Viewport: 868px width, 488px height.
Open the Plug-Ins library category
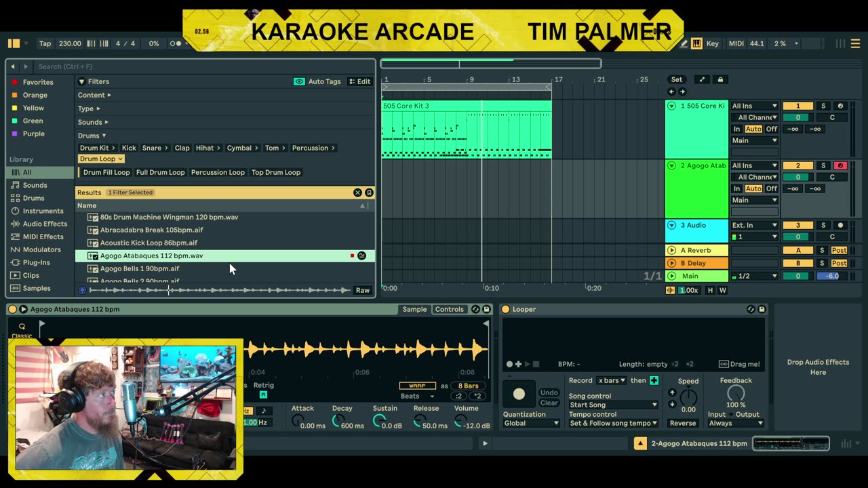point(36,262)
